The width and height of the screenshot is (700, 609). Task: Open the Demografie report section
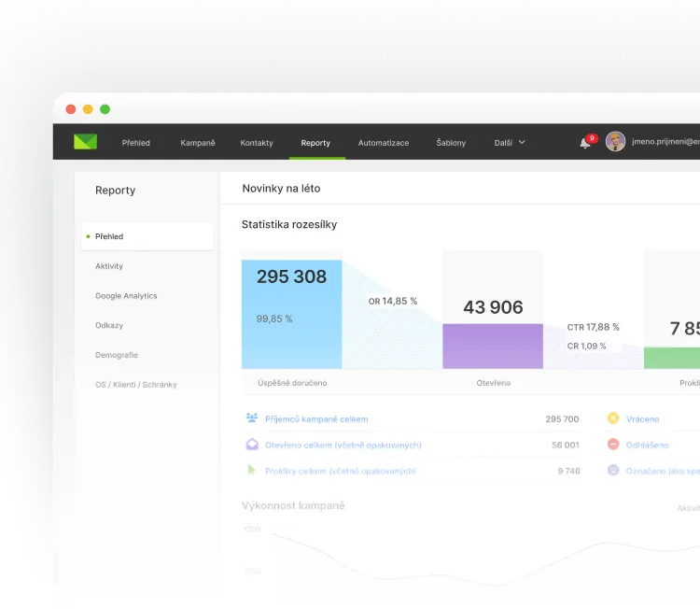(x=117, y=355)
